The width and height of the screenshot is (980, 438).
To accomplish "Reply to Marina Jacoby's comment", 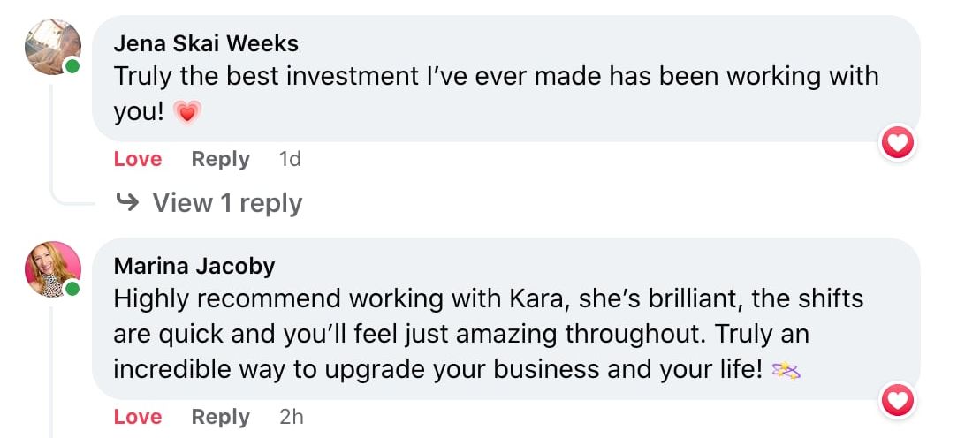I will click(x=220, y=417).
